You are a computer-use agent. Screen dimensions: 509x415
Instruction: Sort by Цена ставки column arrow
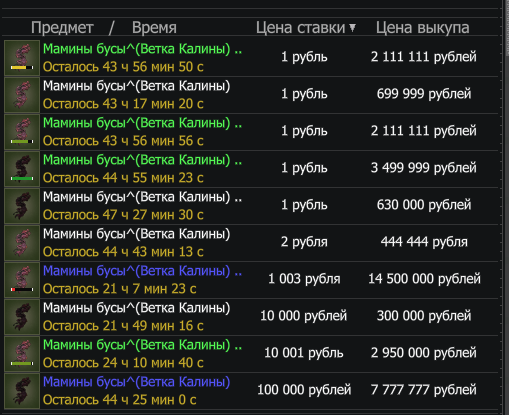(x=352, y=28)
